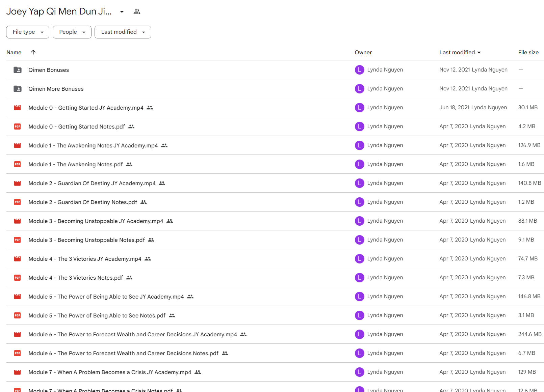Open Module 3 - Becoming Unstoppable Notes.pdf
Viewport: 544px width, 392px height.
click(x=86, y=240)
